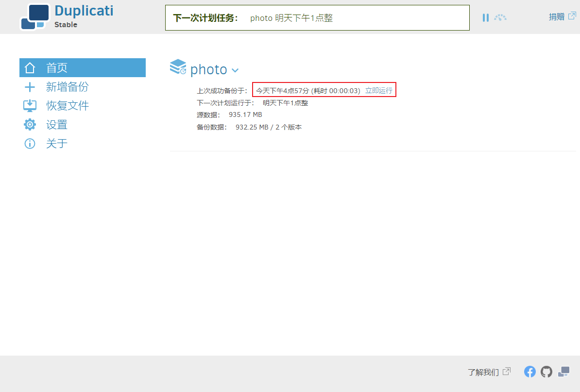This screenshot has height=392, width=580.
Task: Click the backup size 932.25 MB / 2 个版本
Action: (x=269, y=127)
